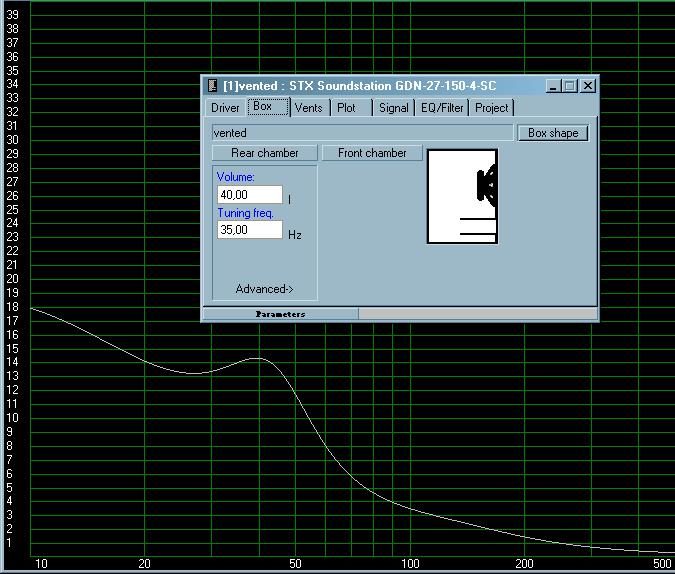Click the Rear chamber button
The height and width of the screenshot is (574, 675).
pos(264,153)
